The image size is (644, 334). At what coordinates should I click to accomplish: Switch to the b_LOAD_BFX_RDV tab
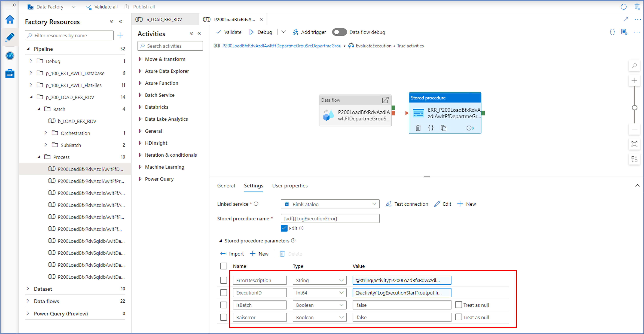(x=165, y=19)
